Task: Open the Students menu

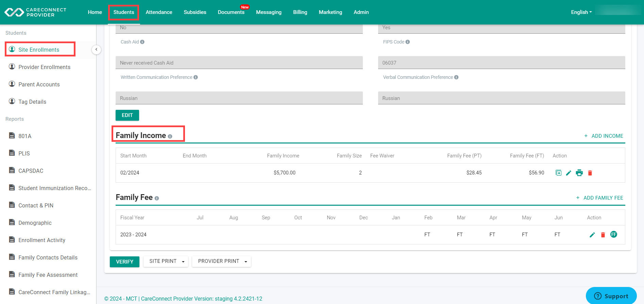Action: 124,12
